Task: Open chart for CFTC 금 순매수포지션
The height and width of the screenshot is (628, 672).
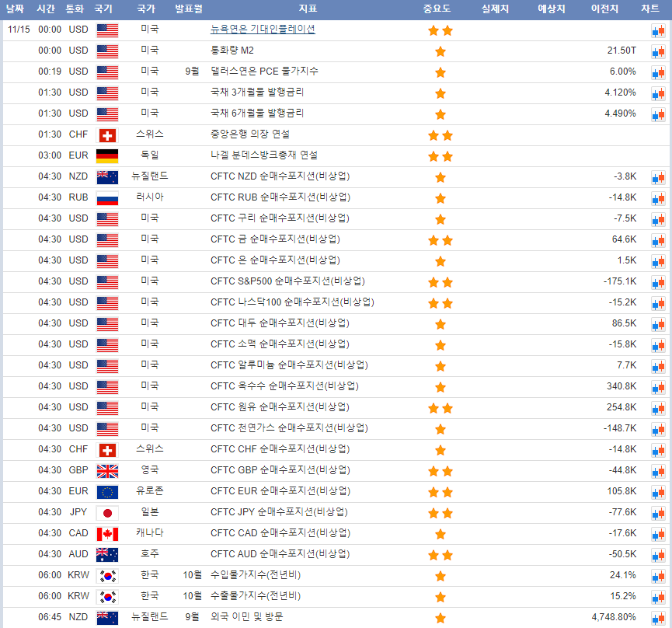Action: pos(658,240)
